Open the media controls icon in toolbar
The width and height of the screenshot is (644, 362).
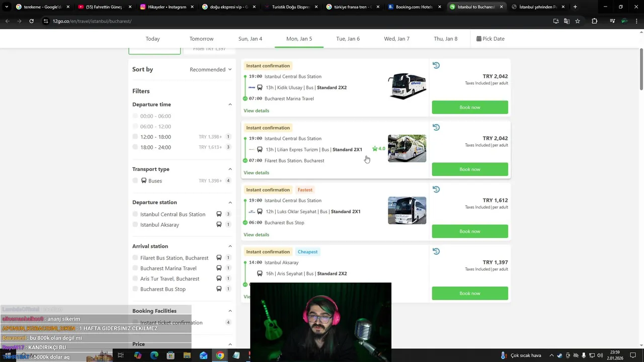coord(612,21)
